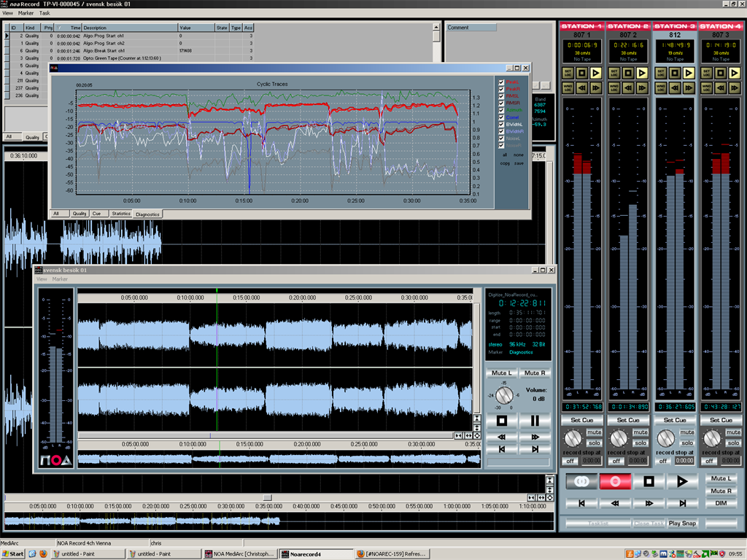This screenshot has height=560, width=747.
Task: Open the Marker menu in main window
Action: pyautogui.click(x=26, y=13)
